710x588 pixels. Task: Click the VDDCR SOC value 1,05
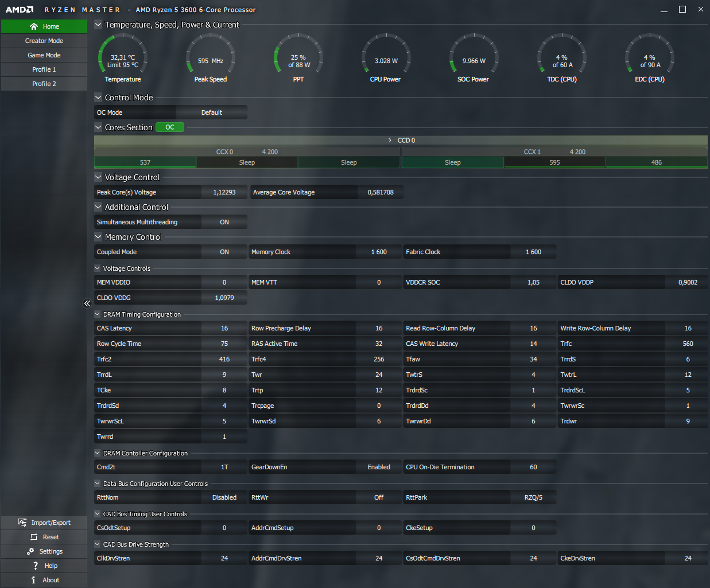pyautogui.click(x=533, y=282)
